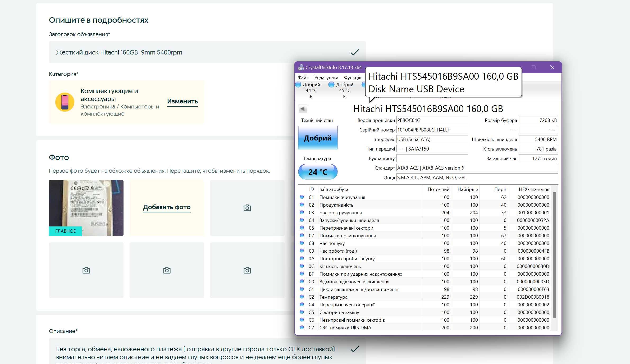Click the Добрий health status button
The height and width of the screenshot is (364, 630).
[x=318, y=138]
